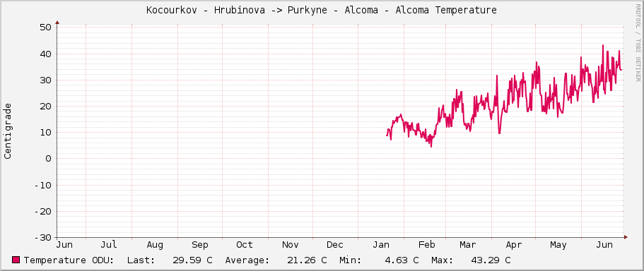This screenshot has width=644, height=271.
Task: Click the '10' y-axis label
Action: tap(45, 133)
